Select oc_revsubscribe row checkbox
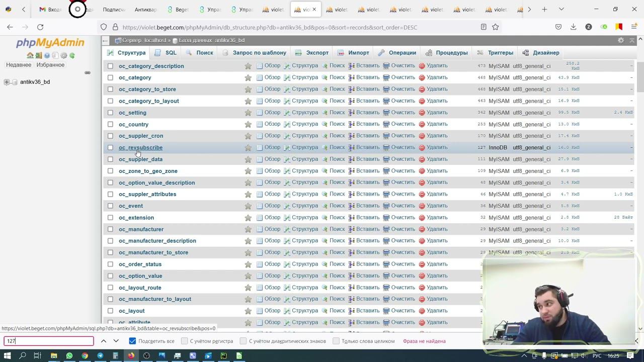The width and height of the screenshot is (644, 362). click(x=110, y=147)
